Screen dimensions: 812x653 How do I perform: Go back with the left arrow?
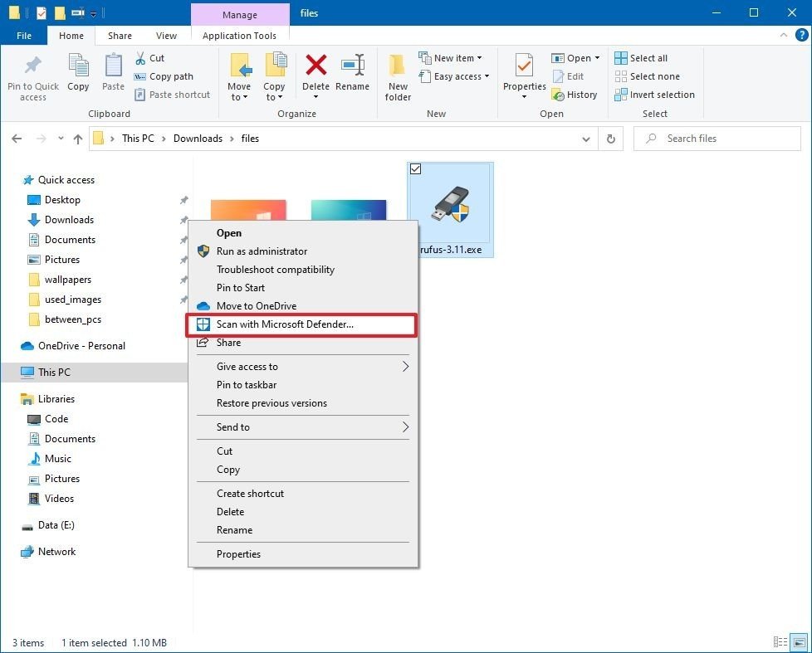point(17,139)
